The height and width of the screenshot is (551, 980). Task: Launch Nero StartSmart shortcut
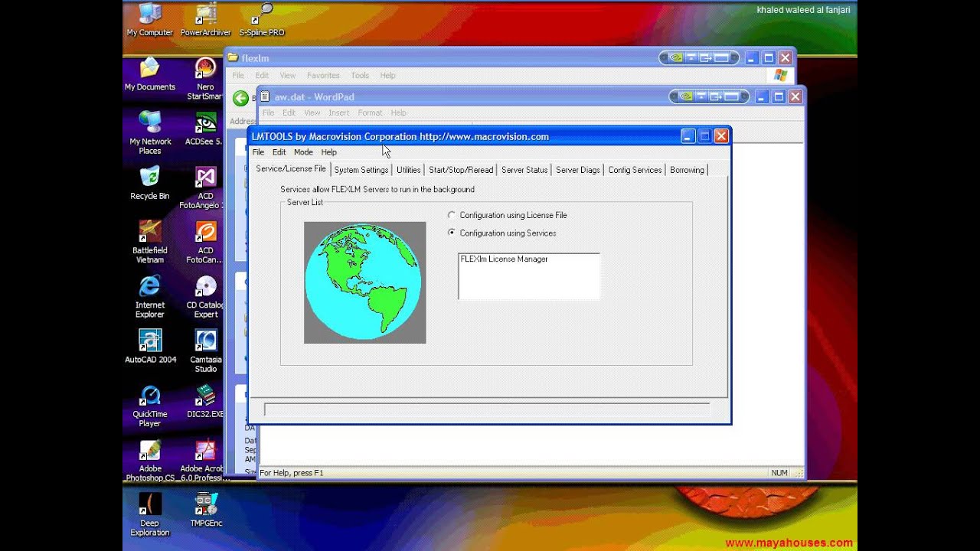205,79
